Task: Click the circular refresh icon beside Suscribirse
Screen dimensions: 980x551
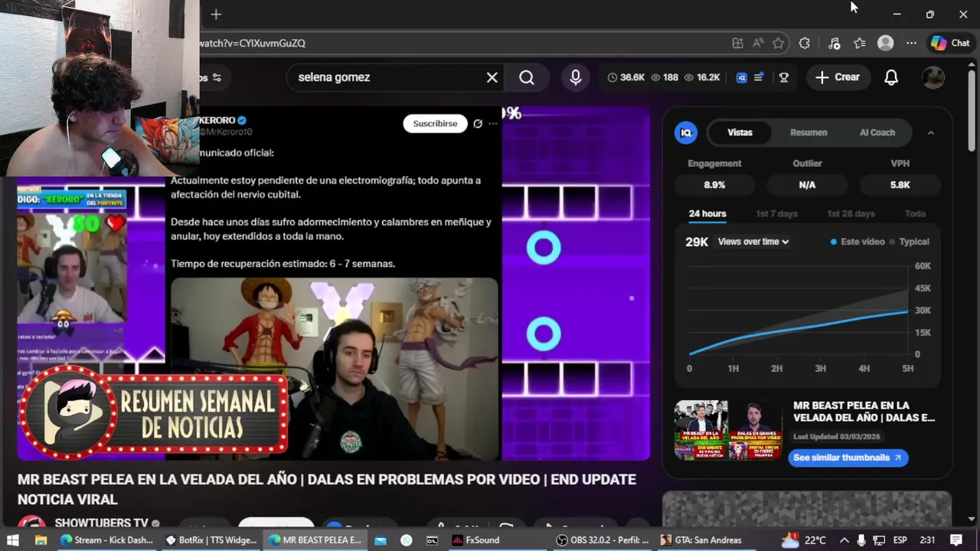Action: click(x=478, y=123)
